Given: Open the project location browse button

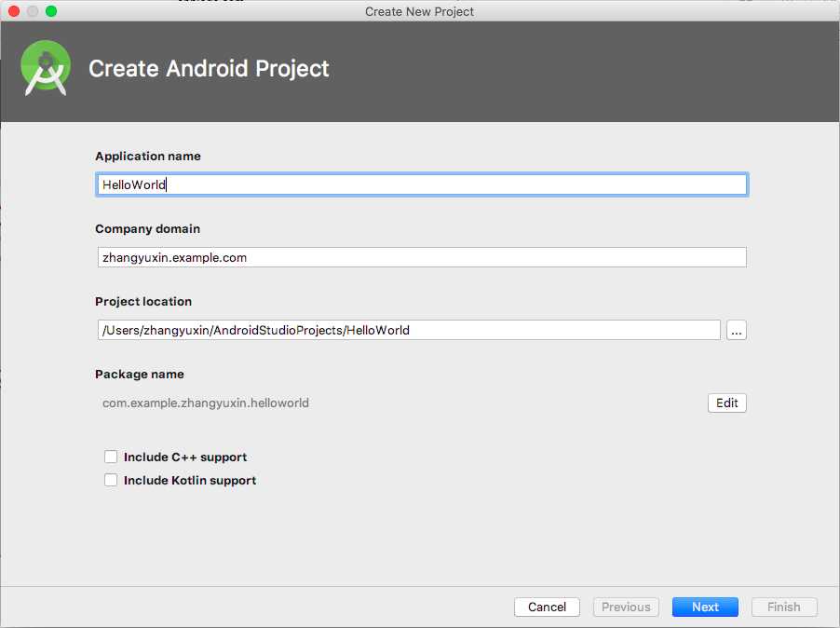Looking at the screenshot, I should point(736,330).
